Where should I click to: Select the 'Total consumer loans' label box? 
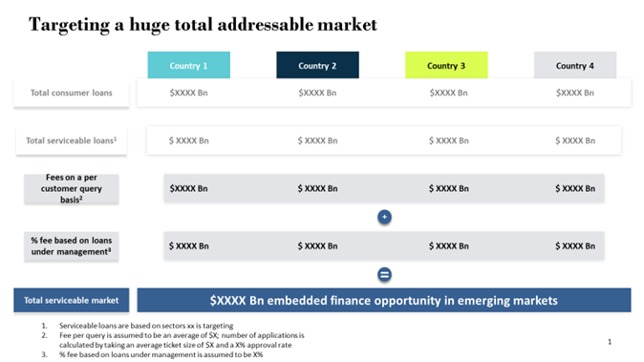point(72,94)
